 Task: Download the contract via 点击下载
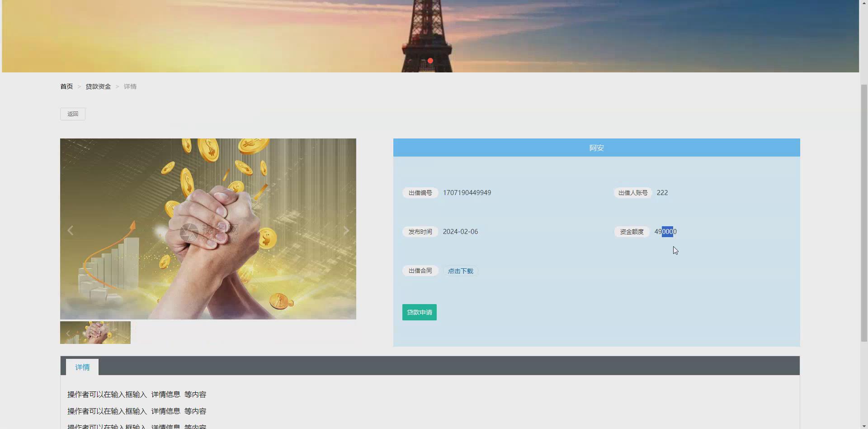click(x=461, y=271)
